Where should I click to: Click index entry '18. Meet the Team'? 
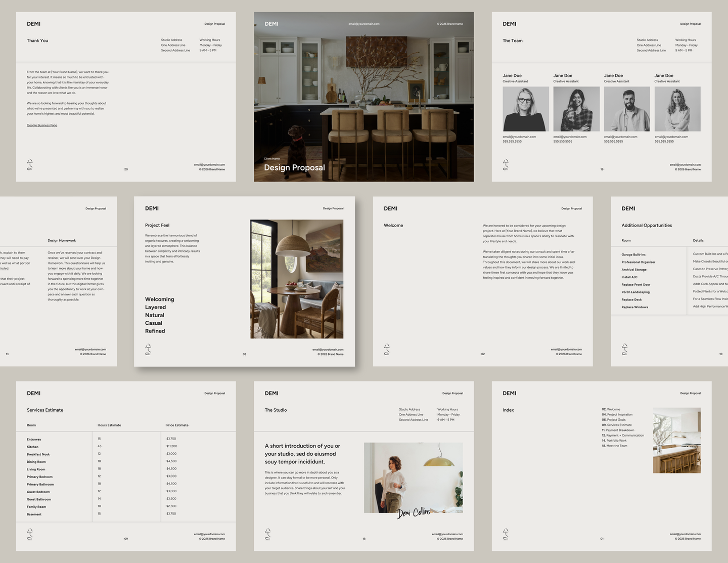(x=614, y=446)
